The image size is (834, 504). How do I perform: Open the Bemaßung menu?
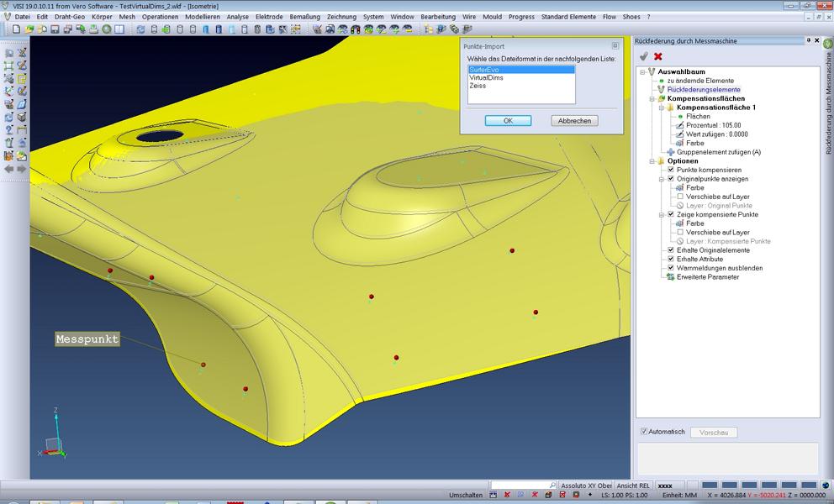(x=305, y=17)
